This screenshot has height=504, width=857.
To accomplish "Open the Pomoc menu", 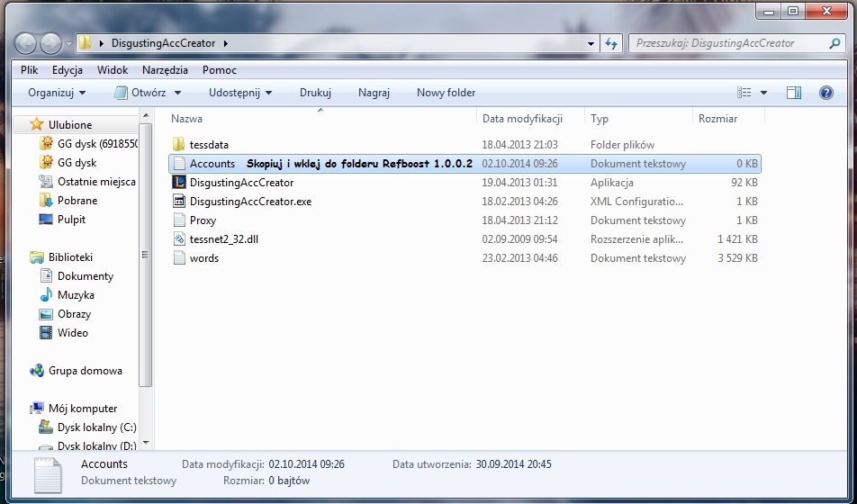I will tap(219, 70).
